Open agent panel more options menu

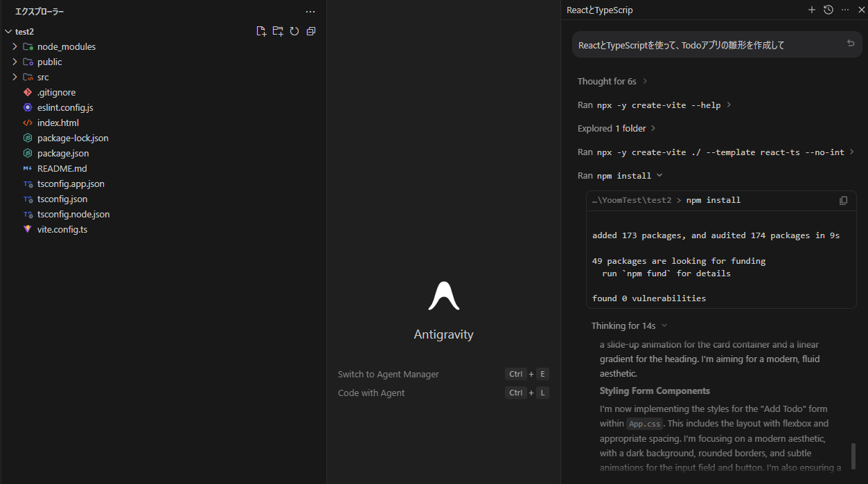844,10
